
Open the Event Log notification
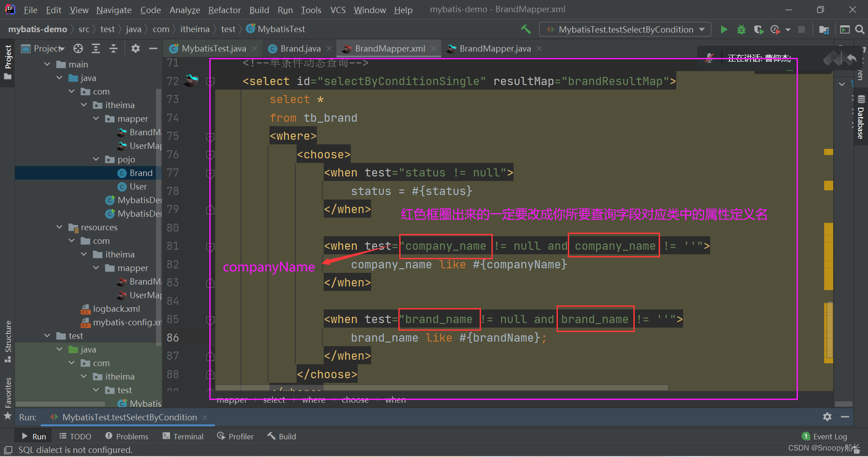[825, 437]
